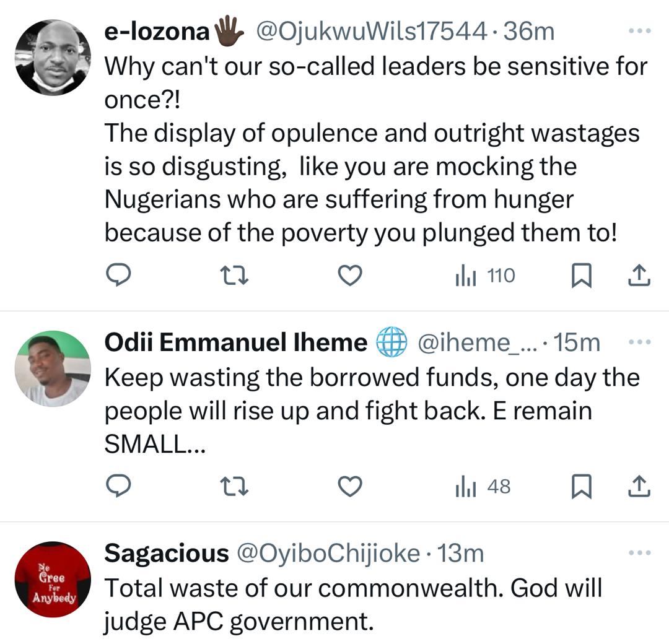This screenshot has height=644, width=669.
Task: View analytics showing 48 views
Action: coord(483,487)
